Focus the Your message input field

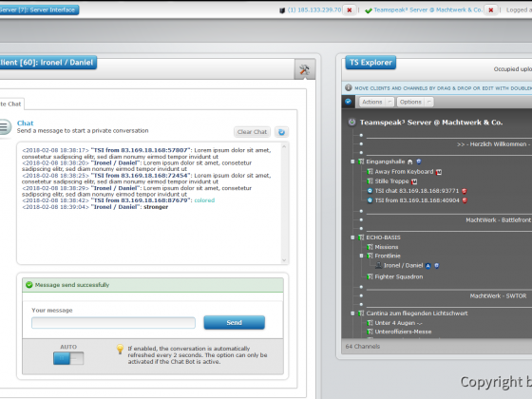pos(113,323)
